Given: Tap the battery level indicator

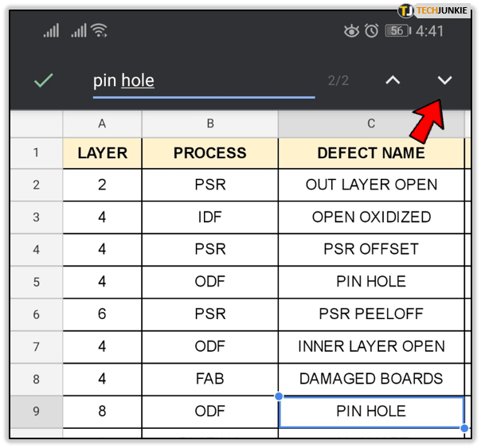Looking at the screenshot, I should pyautogui.click(x=398, y=31).
